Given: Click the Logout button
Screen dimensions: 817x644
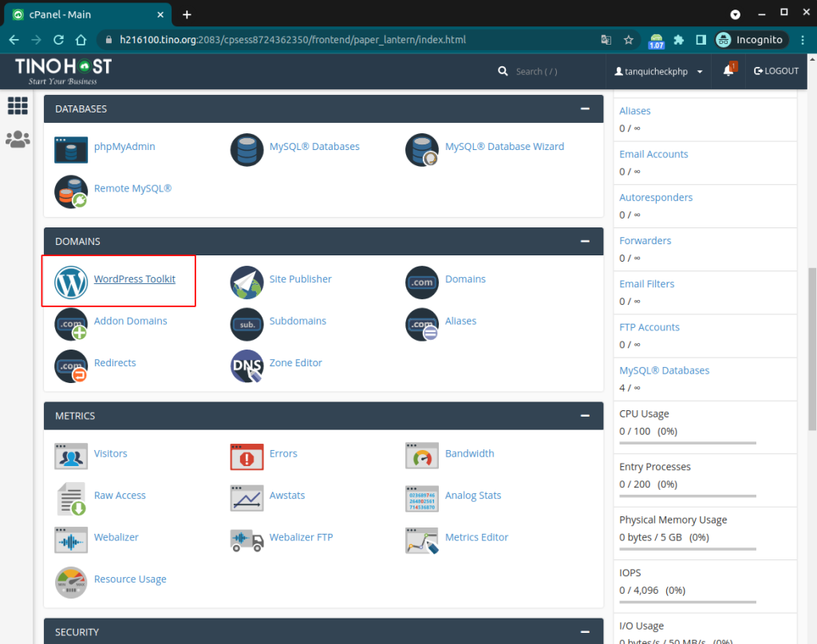Looking at the screenshot, I should tap(776, 71).
